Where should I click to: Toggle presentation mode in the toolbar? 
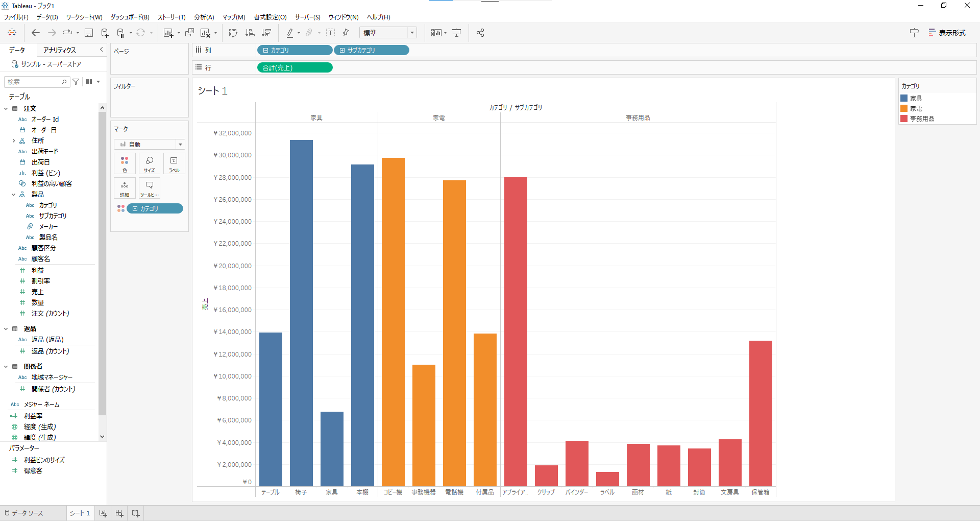click(x=456, y=33)
